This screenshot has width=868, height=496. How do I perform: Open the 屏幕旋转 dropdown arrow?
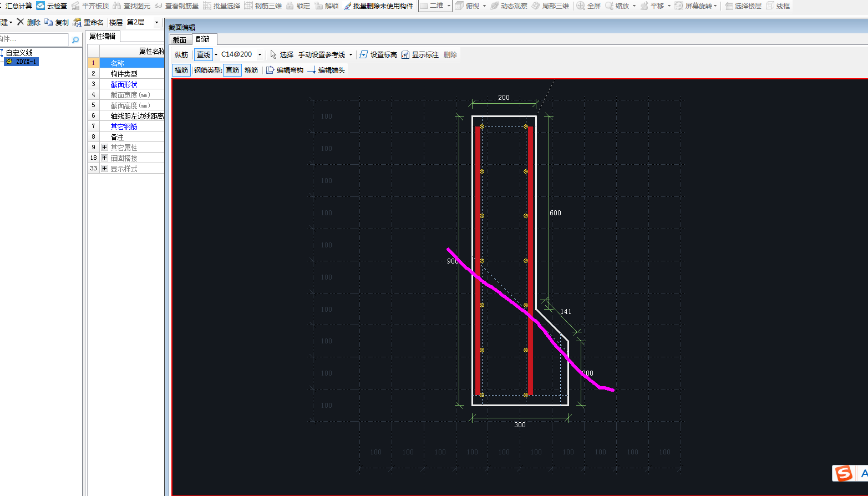click(715, 6)
